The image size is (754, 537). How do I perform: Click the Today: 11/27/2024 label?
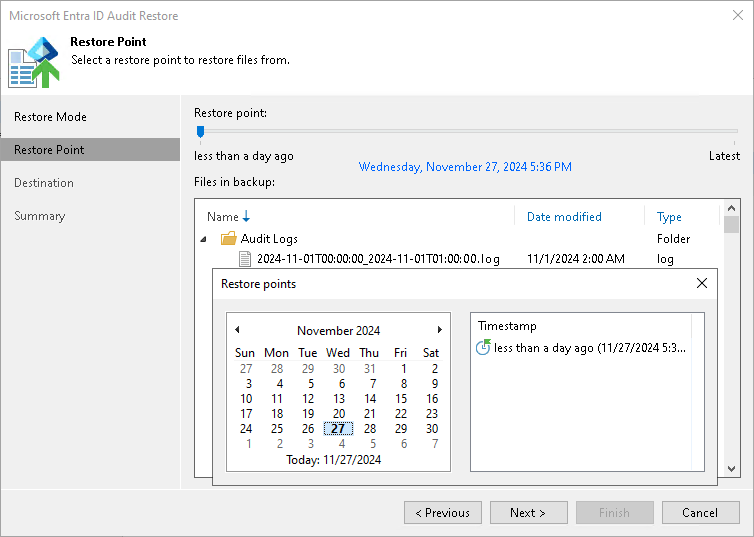(334, 460)
